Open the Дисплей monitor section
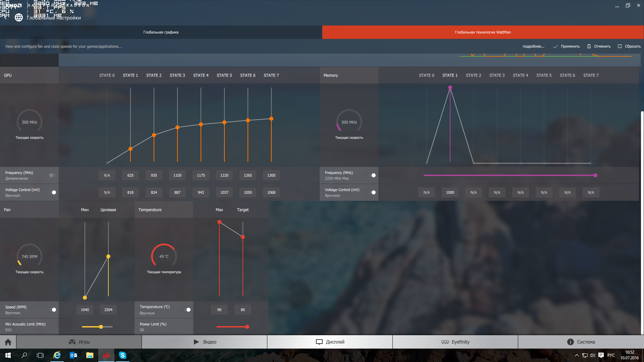Image resolution: width=644 pixels, height=362 pixels. [330, 342]
